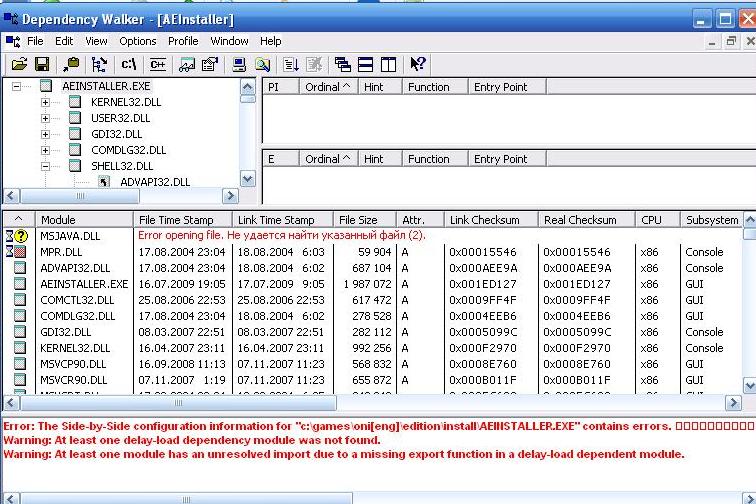This screenshot has height=504, width=756.
Task: Open the Profile menu
Action: coord(183,41)
